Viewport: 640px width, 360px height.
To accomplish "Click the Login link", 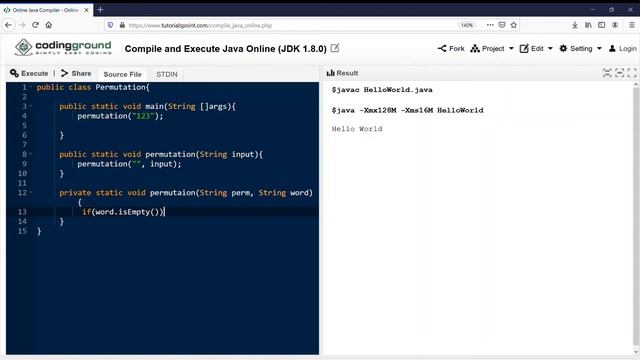I will (622, 49).
